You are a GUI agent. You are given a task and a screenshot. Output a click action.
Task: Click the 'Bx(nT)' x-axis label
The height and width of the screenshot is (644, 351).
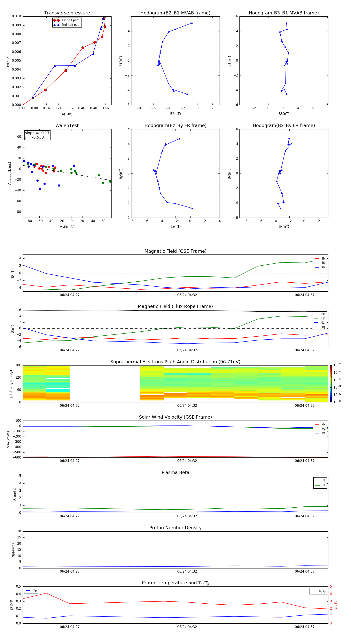[x=284, y=227]
